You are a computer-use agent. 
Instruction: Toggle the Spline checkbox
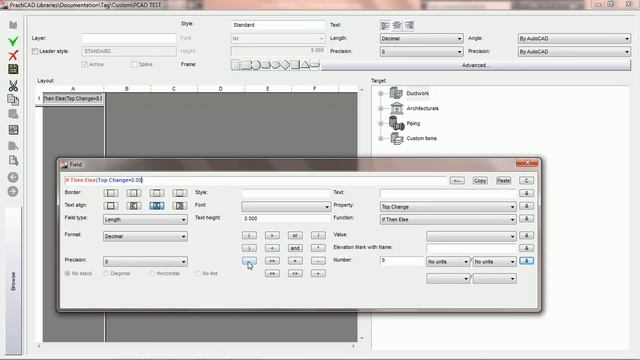click(x=134, y=64)
